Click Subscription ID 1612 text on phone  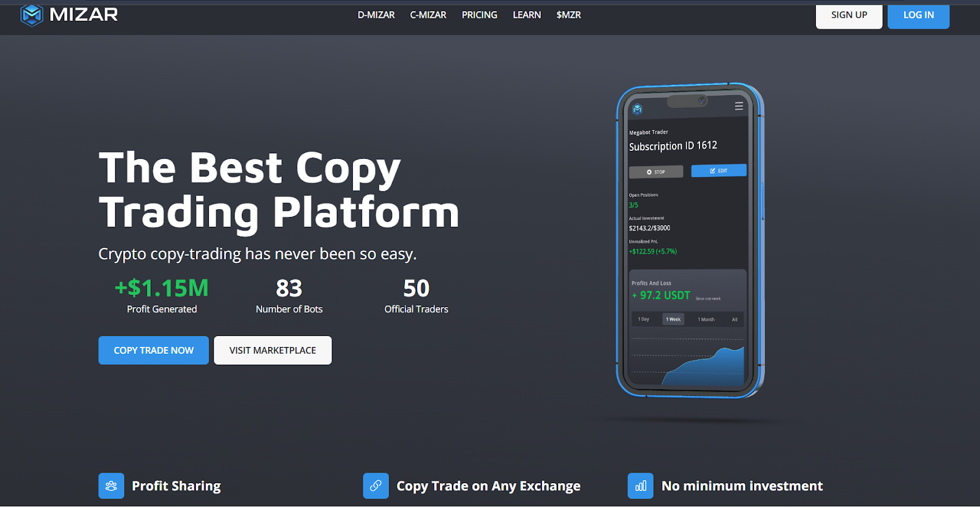click(673, 146)
